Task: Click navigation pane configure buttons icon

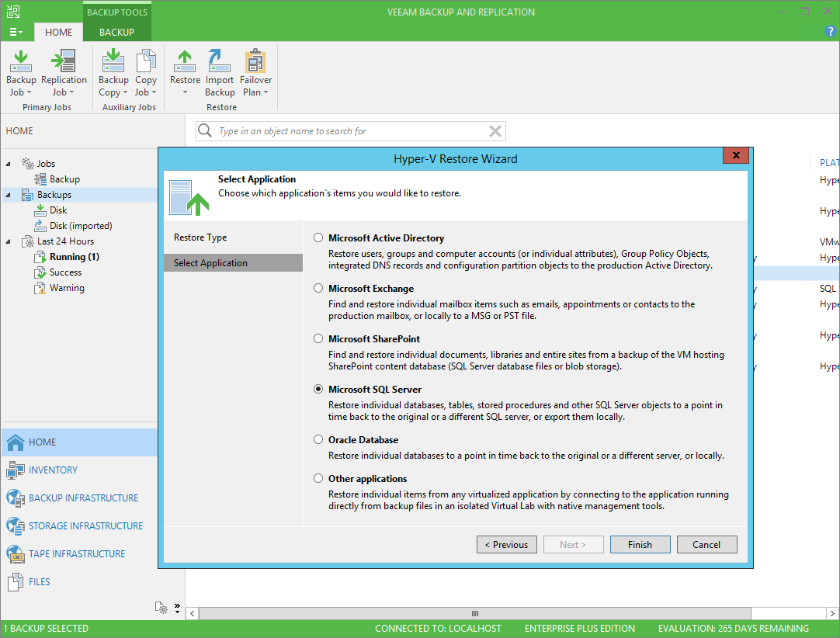Action: (x=161, y=607)
